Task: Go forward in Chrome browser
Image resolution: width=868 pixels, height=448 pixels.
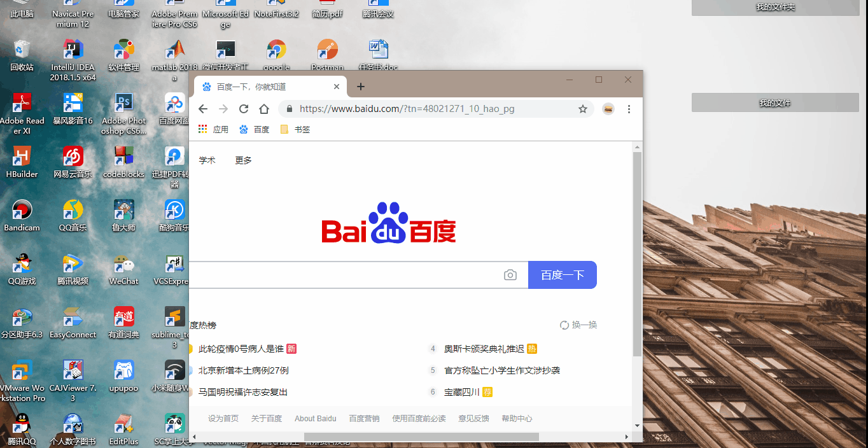Action: [223, 109]
